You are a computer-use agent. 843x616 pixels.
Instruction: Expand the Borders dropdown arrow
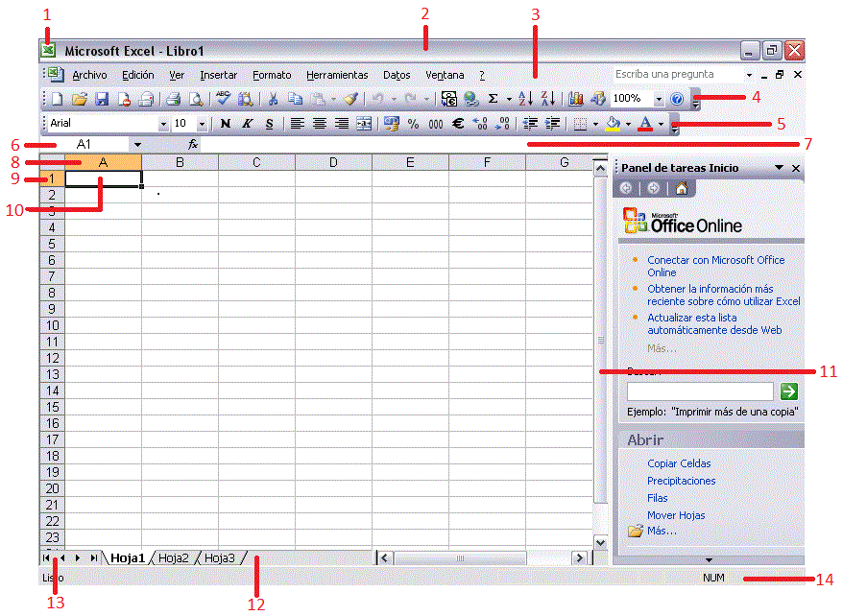tap(595, 125)
